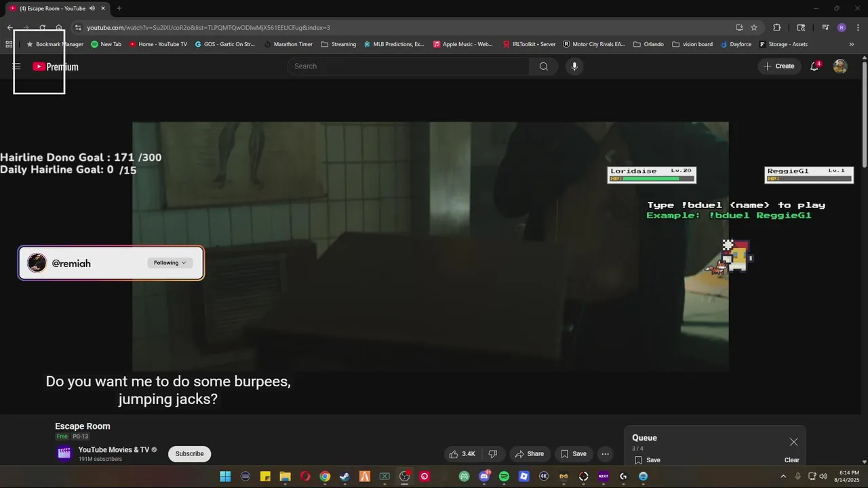Open Discord from the taskbar
868x488 pixels.
(484, 476)
